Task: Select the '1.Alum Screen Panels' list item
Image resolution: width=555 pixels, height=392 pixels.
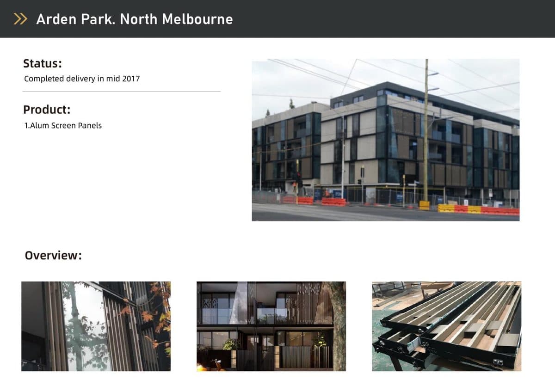Action: pos(63,125)
